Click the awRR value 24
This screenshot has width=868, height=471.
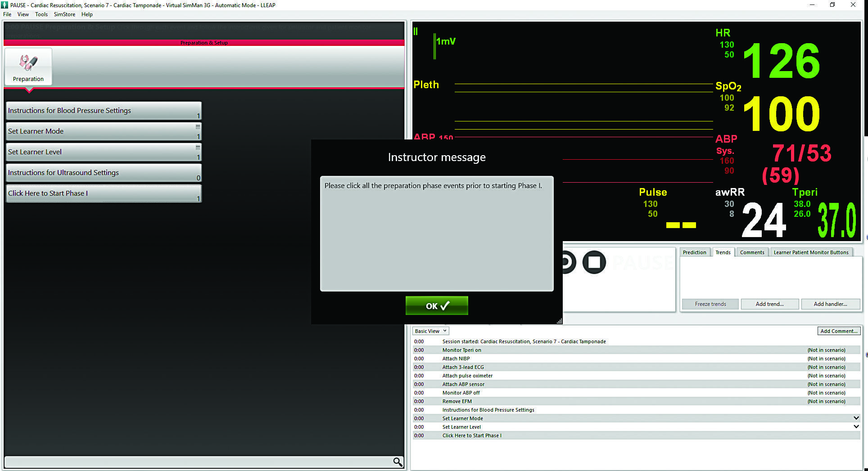click(764, 220)
